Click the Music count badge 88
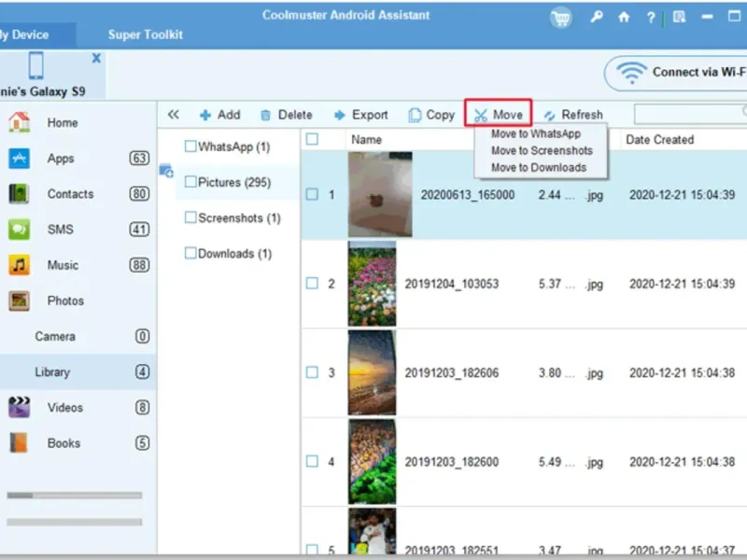This screenshot has width=747, height=560. point(139,265)
